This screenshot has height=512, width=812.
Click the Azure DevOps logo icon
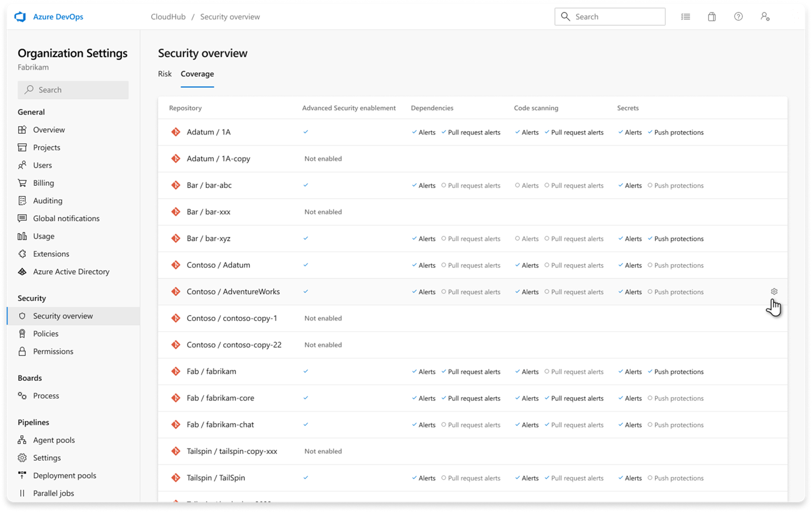point(20,17)
